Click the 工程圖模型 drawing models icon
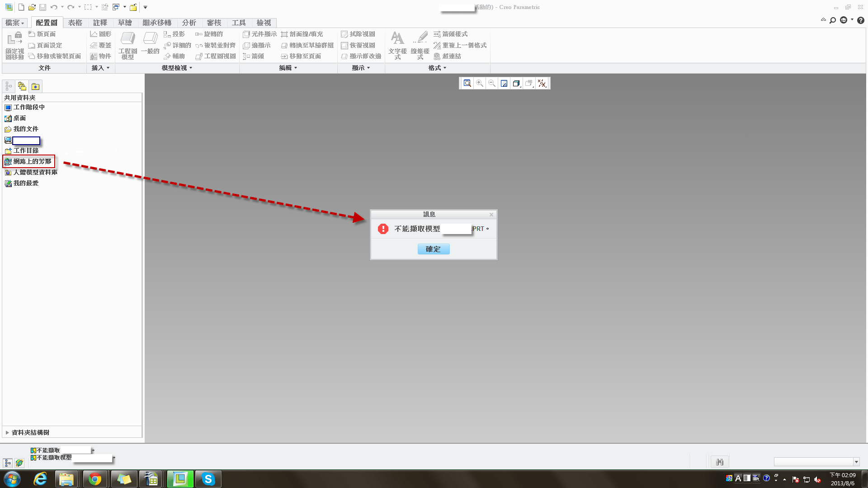 pyautogui.click(x=127, y=45)
